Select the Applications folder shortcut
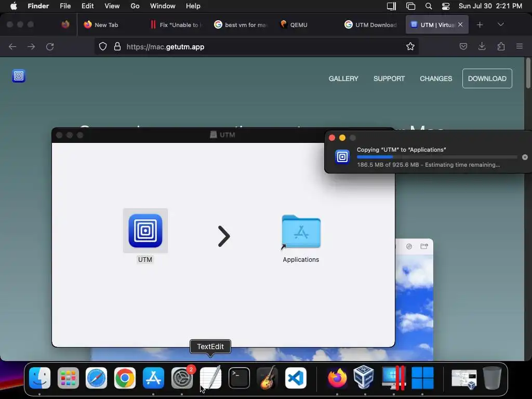Screen dimensions: 532x399 (x=301, y=232)
